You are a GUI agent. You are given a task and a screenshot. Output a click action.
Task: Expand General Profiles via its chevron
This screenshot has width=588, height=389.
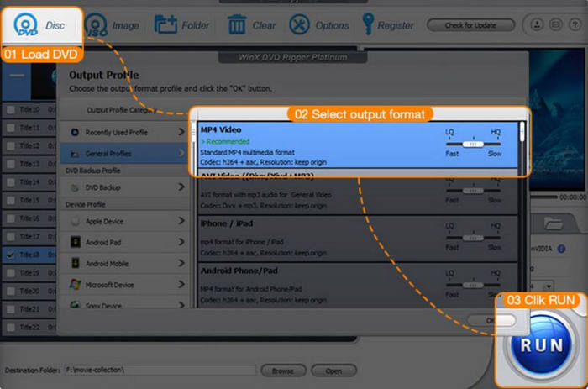coord(181,153)
